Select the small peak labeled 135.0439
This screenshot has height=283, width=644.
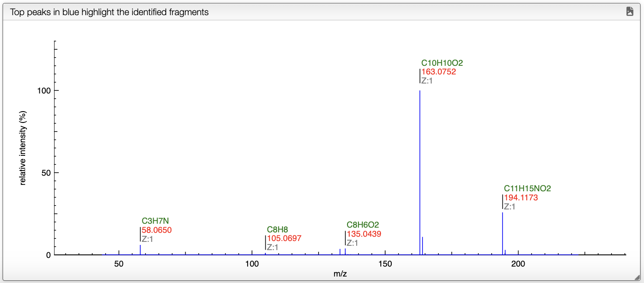[345, 251]
